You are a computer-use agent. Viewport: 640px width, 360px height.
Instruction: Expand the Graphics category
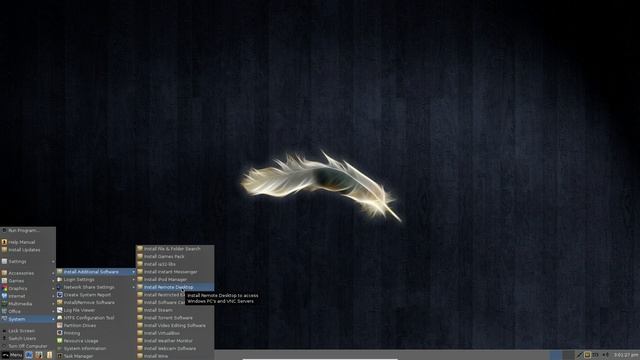click(x=28, y=289)
